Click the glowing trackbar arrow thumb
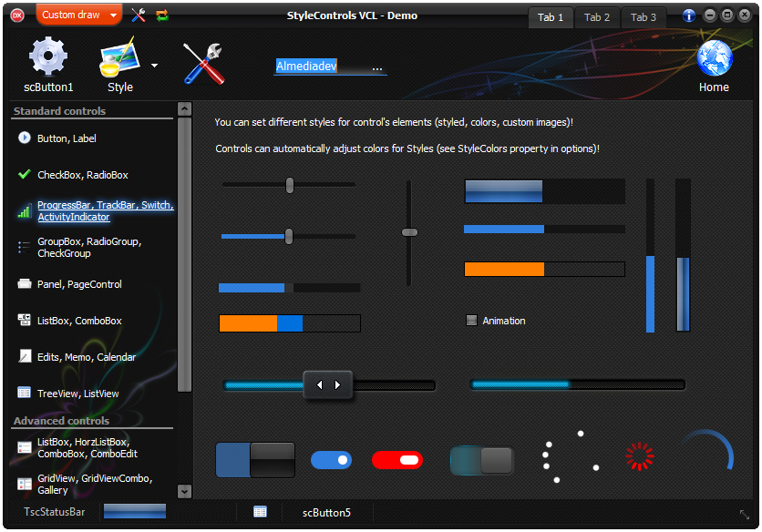This screenshot has height=532, width=762. 328,384
